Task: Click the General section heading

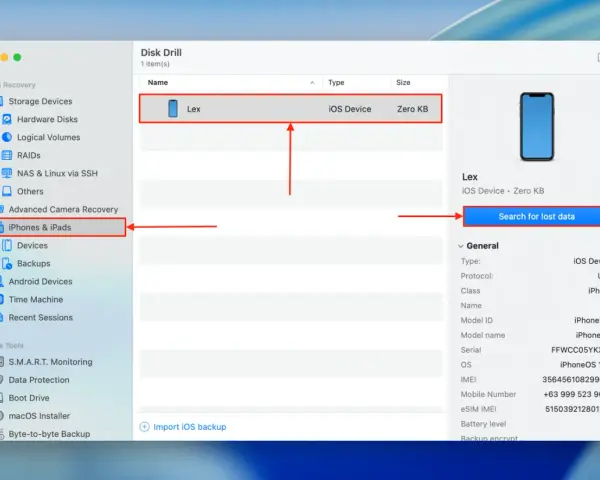Action: point(483,246)
